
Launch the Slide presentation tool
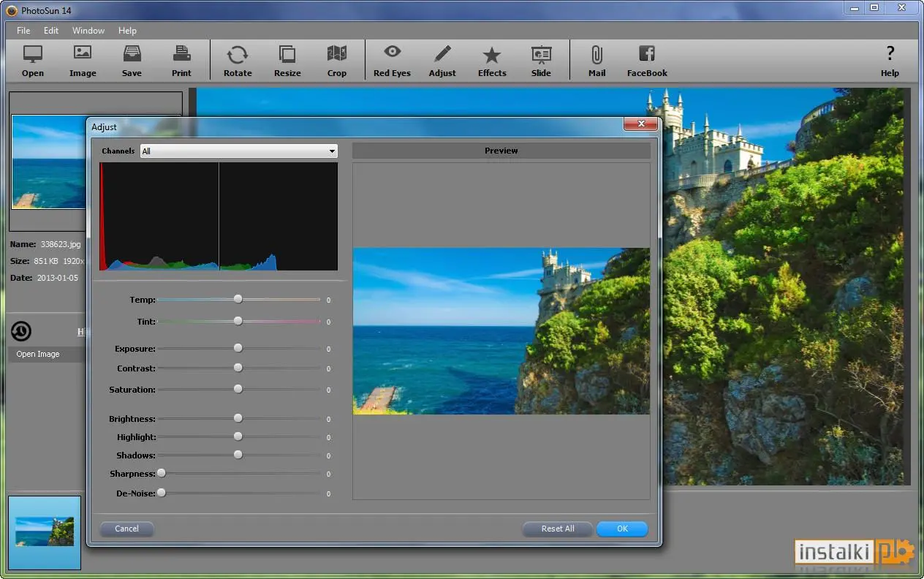(542, 55)
